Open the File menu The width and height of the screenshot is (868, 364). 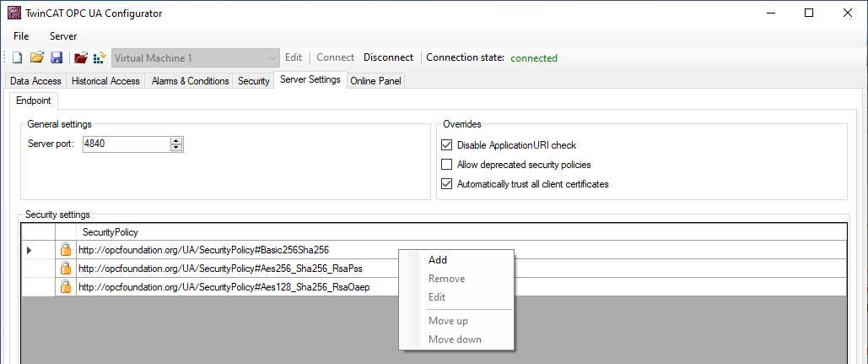pyautogui.click(x=21, y=36)
